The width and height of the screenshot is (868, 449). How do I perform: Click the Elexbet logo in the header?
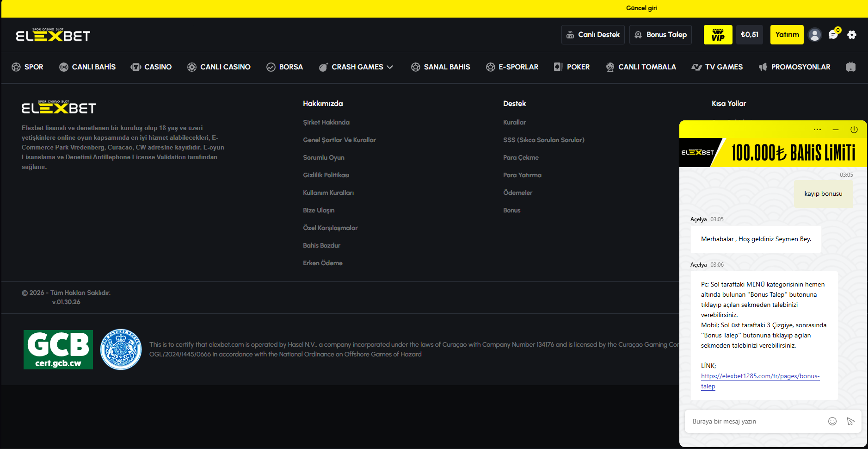tap(53, 35)
